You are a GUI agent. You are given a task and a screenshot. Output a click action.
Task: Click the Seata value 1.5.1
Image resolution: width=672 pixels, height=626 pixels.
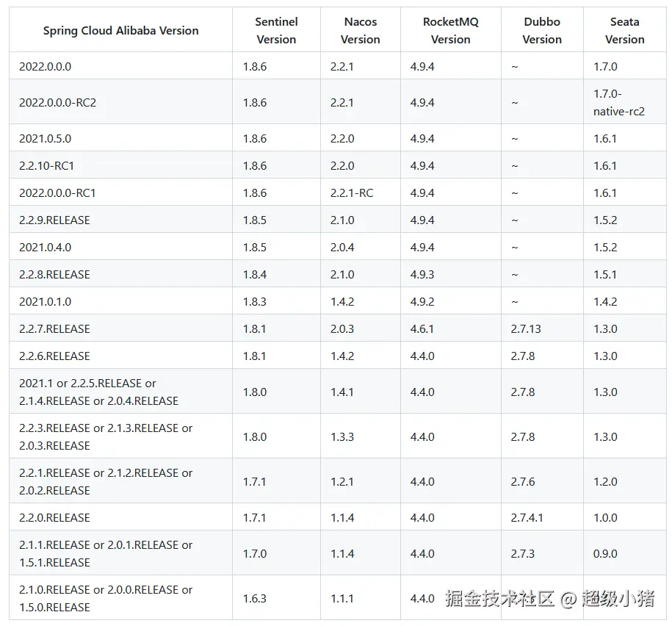tap(605, 274)
